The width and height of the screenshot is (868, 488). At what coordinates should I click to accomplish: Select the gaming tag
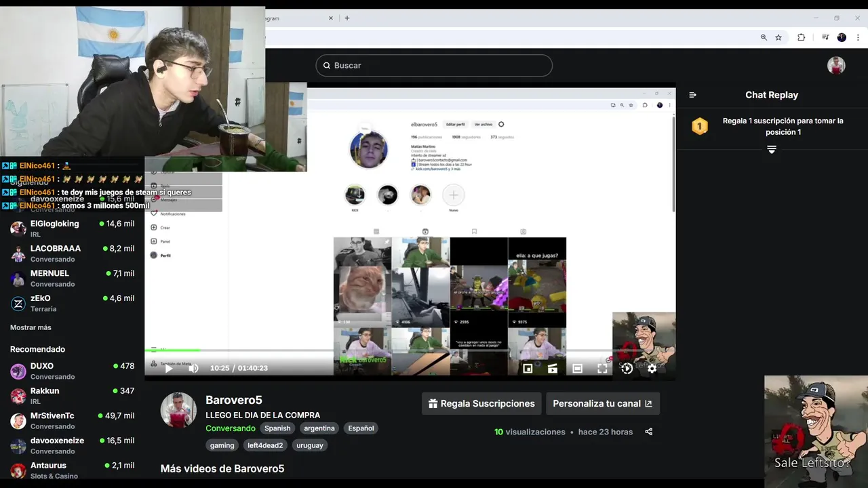pos(222,445)
